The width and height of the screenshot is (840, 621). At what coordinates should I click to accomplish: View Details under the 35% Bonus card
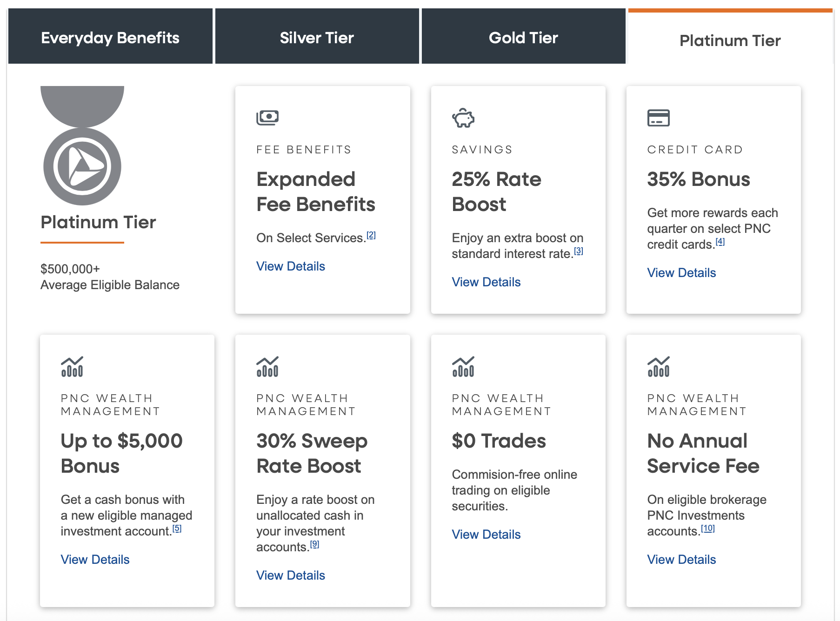[681, 273]
